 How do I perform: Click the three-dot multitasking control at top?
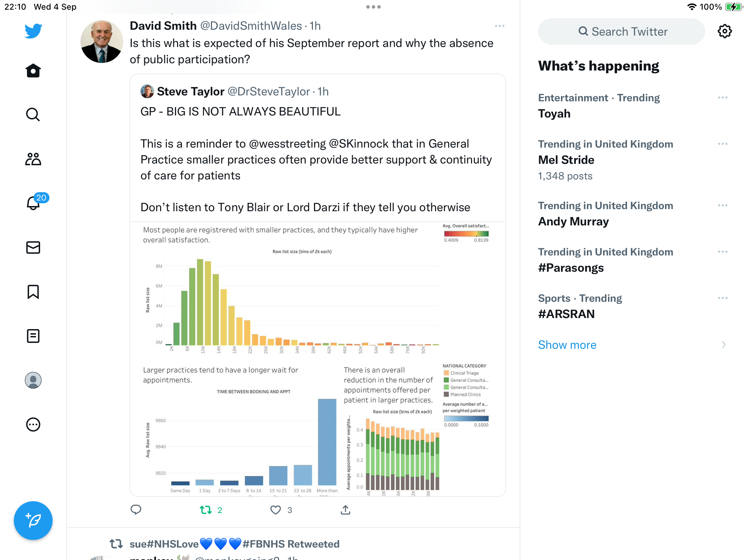tap(373, 7)
